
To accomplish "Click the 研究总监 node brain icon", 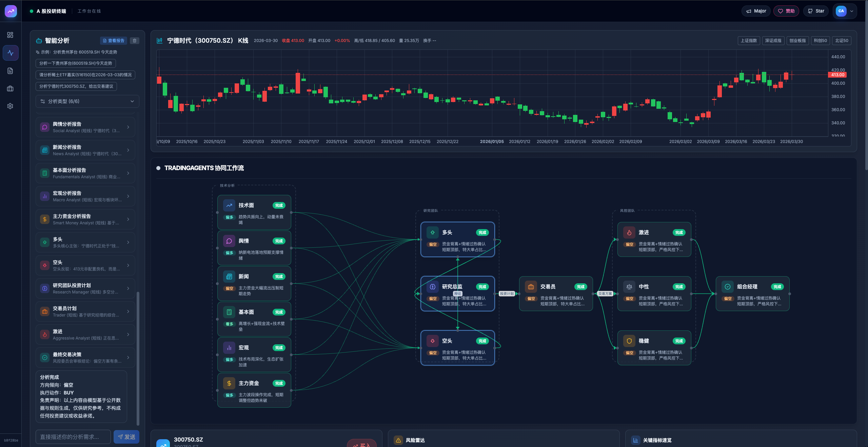I will coord(433,287).
